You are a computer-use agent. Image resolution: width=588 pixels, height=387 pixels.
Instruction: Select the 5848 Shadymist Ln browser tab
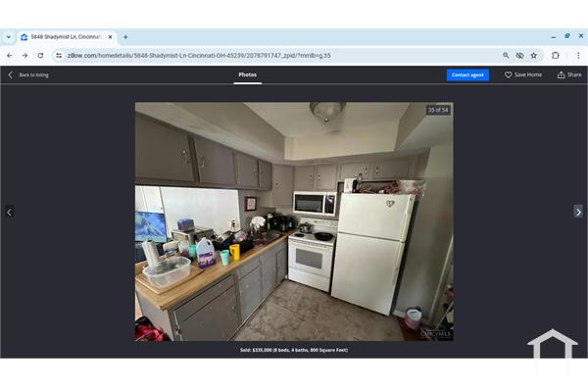67,37
